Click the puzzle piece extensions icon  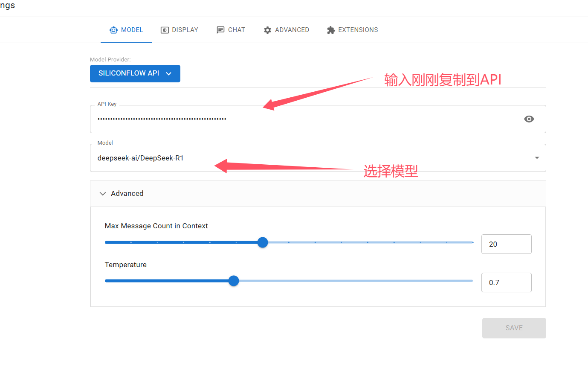[x=331, y=30]
